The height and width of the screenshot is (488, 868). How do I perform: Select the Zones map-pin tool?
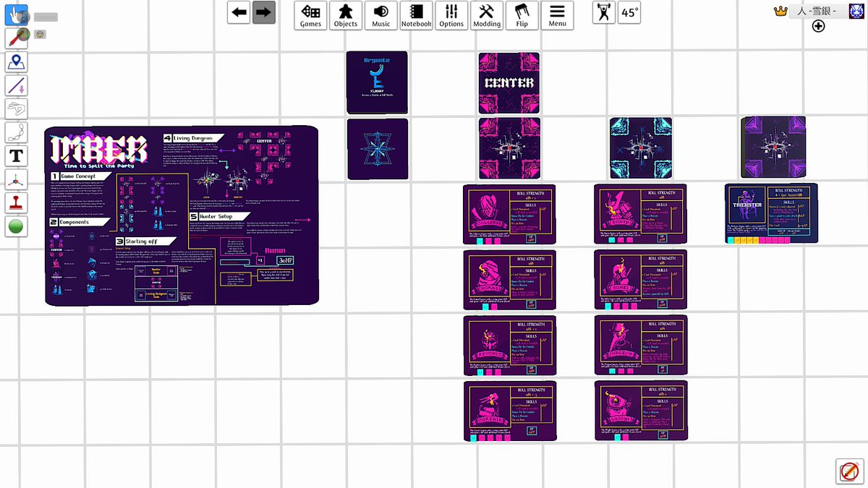pyautogui.click(x=17, y=61)
